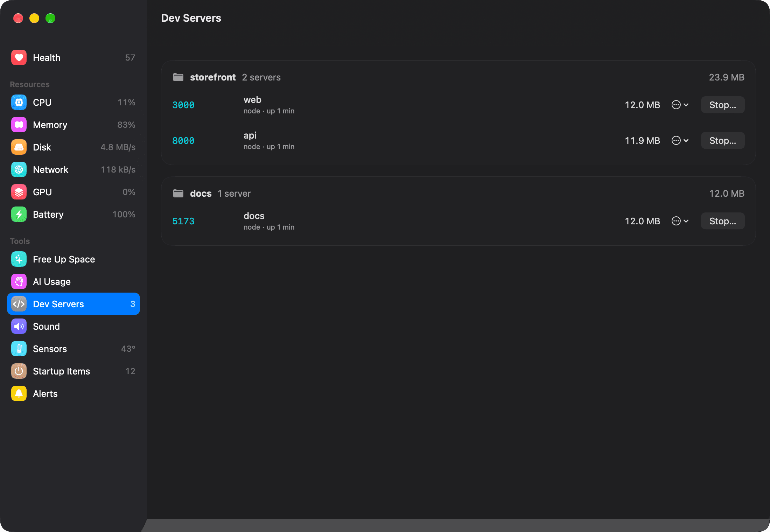
Task: Open the options dropdown for docs server
Action: click(680, 221)
